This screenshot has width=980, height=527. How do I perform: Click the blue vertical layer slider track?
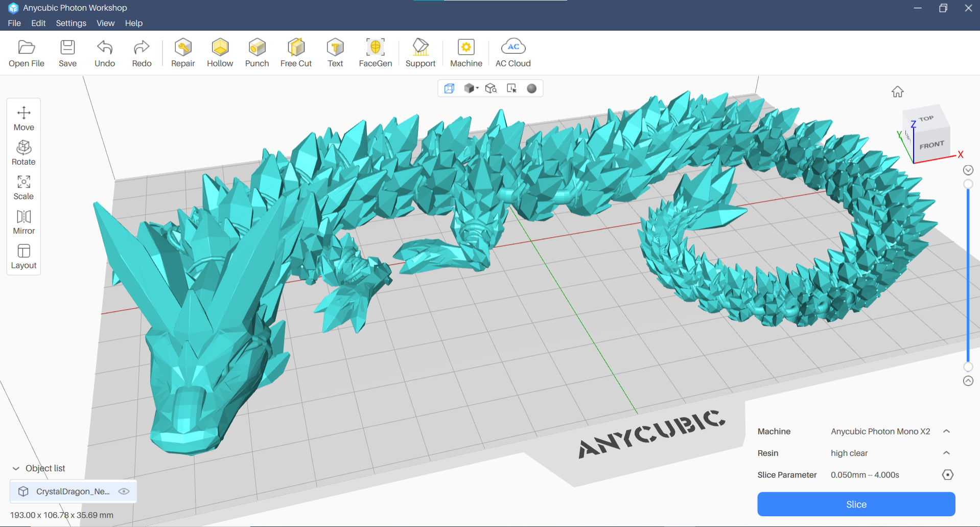click(x=968, y=276)
